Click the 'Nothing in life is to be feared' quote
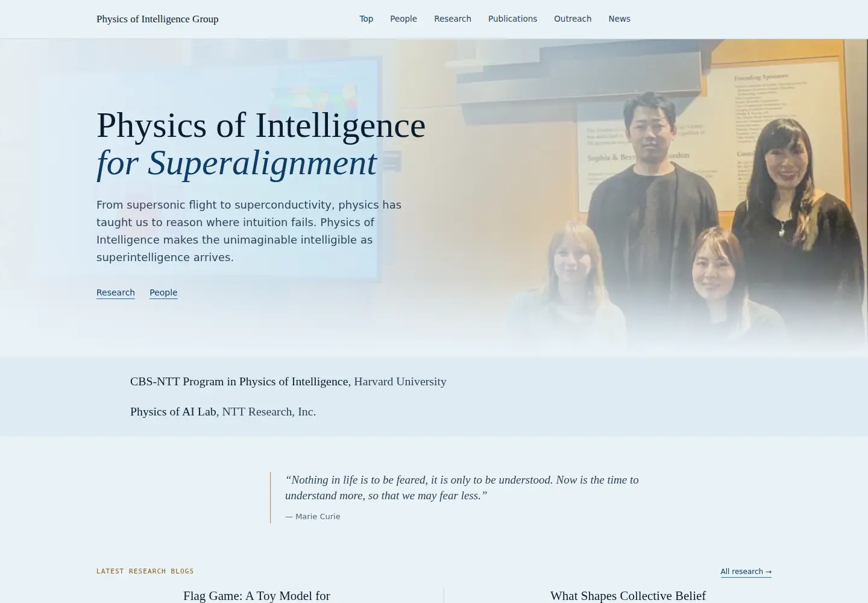The height and width of the screenshot is (603, 868). 462,488
